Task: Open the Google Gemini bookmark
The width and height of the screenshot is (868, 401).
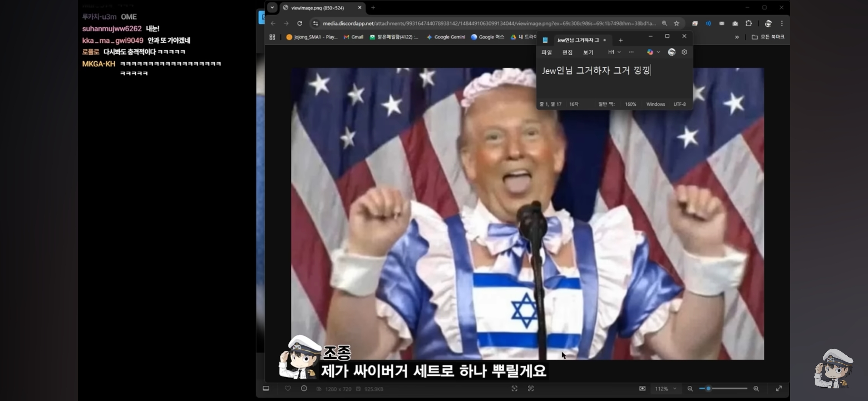Action: (445, 37)
